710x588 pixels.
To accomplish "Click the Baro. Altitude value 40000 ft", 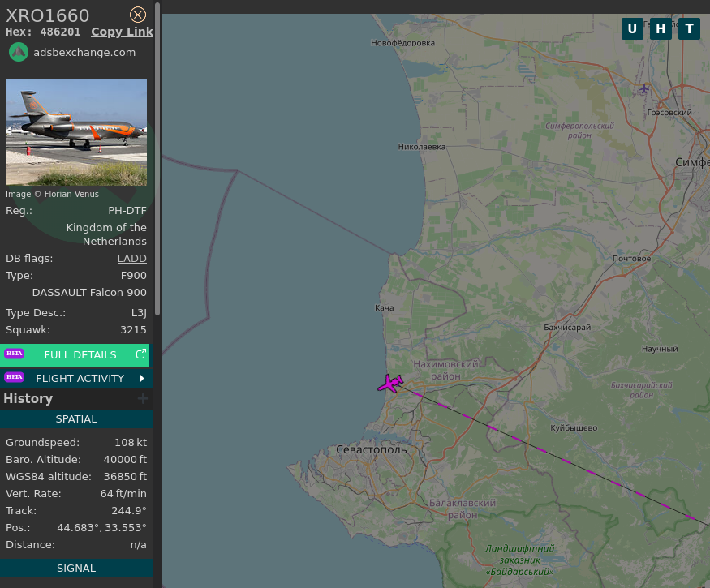I will pyautogui.click(x=125, y=459).
